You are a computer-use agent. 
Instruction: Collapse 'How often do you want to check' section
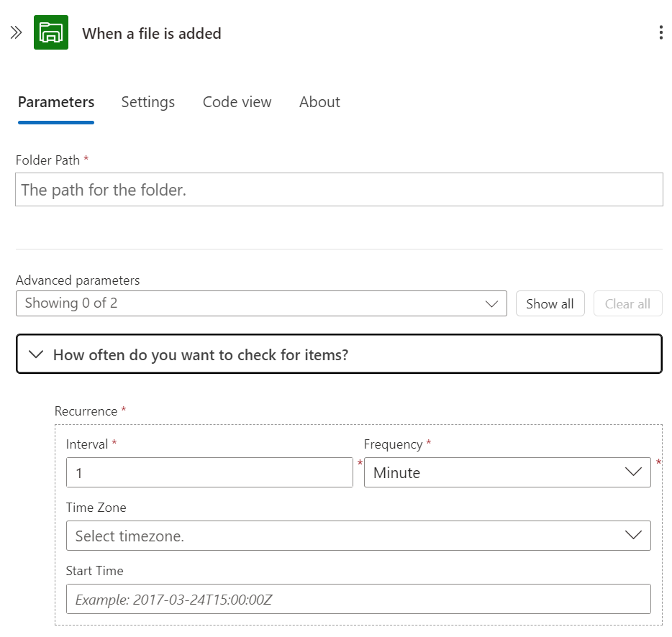338,354
